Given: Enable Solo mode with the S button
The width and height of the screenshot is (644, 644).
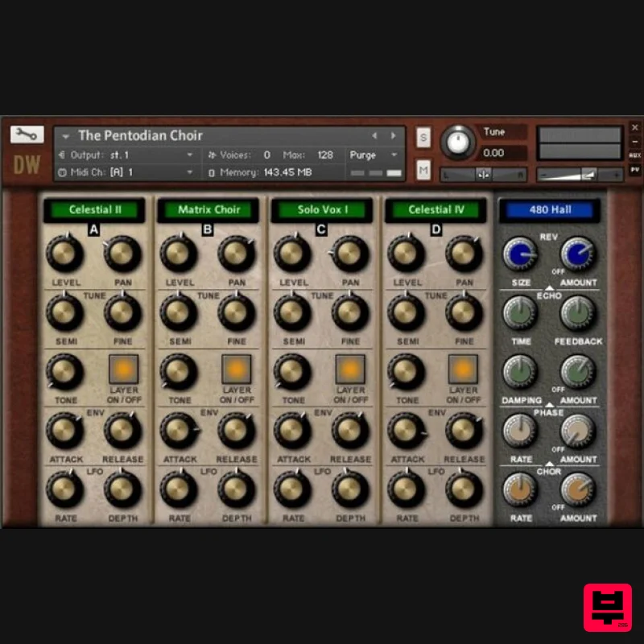Looking at the screenshot, I should pos(423,138).
